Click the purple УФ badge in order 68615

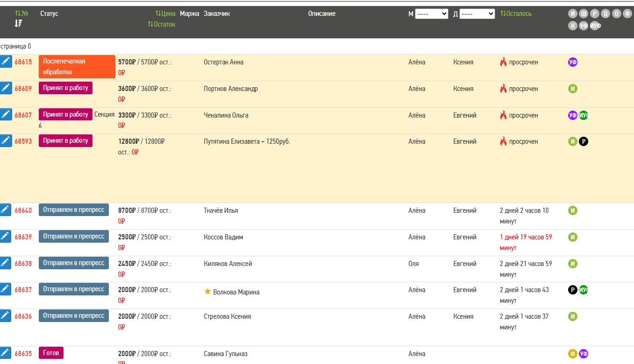(x=573, y=62)
